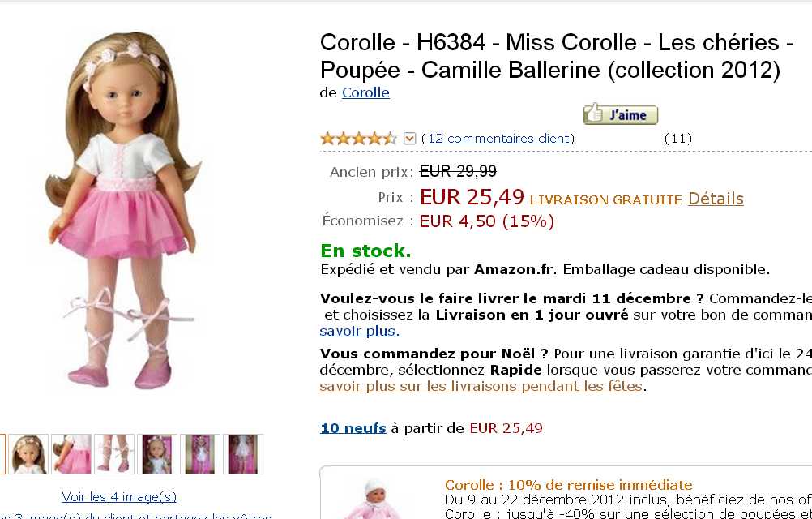Open the star rating dropdown arrow
The image size is (812, 519).
point(409,139)
